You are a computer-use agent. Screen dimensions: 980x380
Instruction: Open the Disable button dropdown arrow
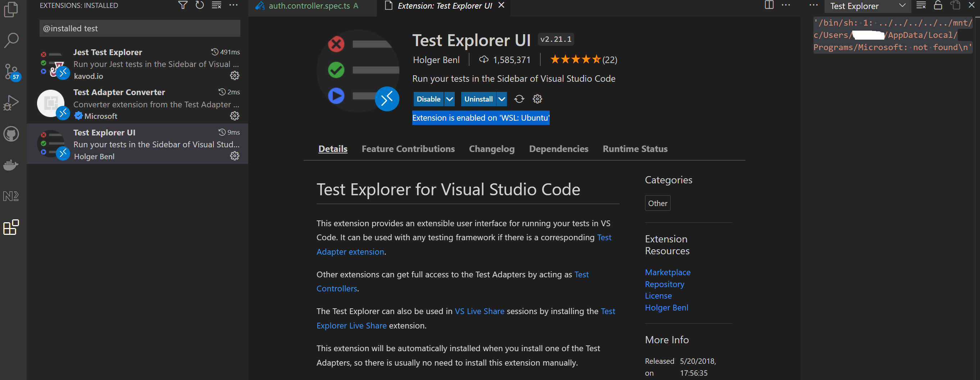tap(450, 99)
